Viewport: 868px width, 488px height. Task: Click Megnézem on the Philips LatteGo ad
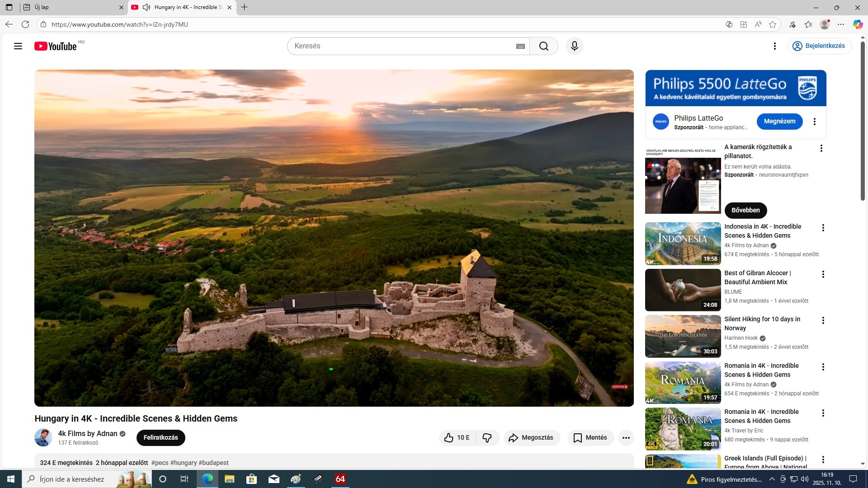pyautogui.click(x=779, y=121)
